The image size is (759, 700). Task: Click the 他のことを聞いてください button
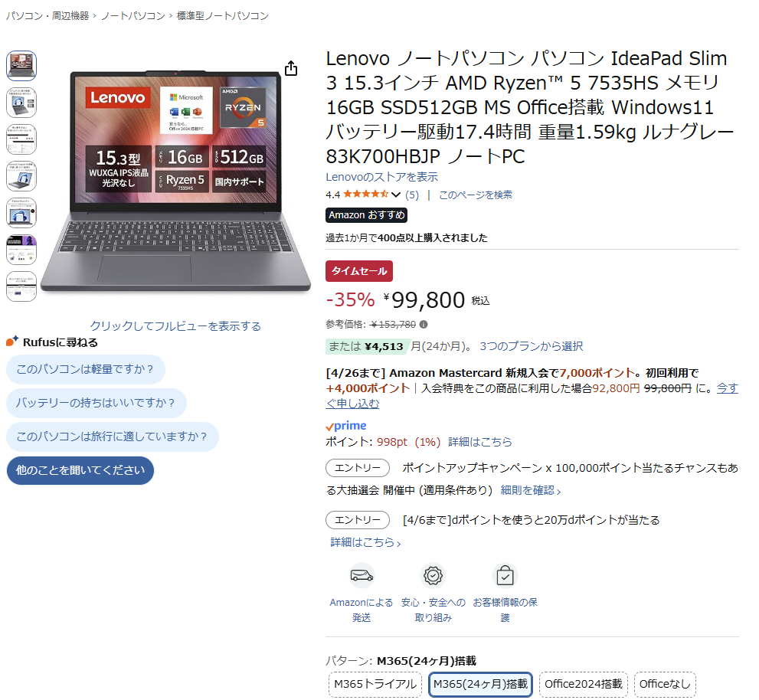[80, 470]
